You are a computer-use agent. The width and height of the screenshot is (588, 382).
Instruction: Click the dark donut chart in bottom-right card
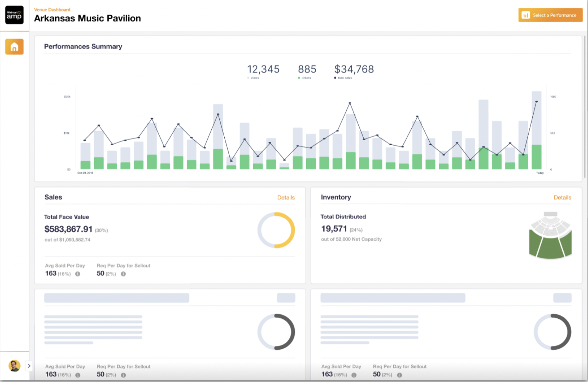[x=552, y=332]
